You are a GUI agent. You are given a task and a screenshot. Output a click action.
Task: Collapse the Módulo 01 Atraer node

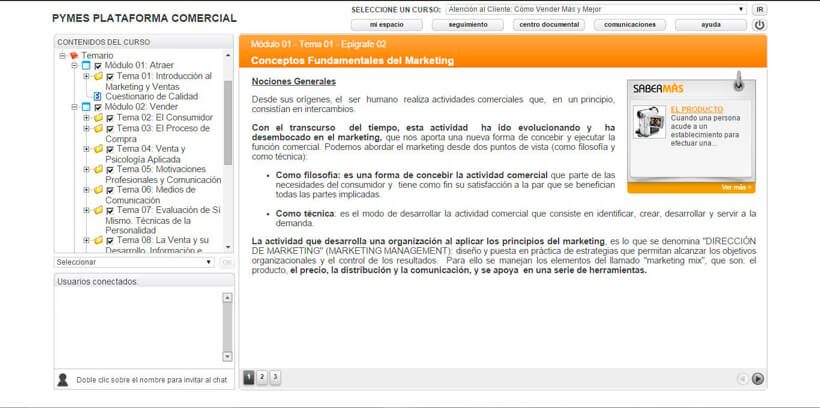pos(74,66)
